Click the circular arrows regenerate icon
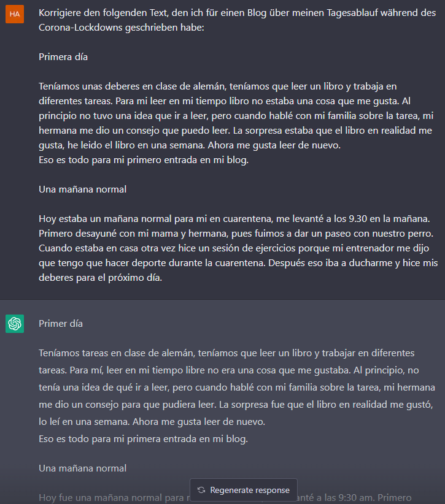 point(201,490)
